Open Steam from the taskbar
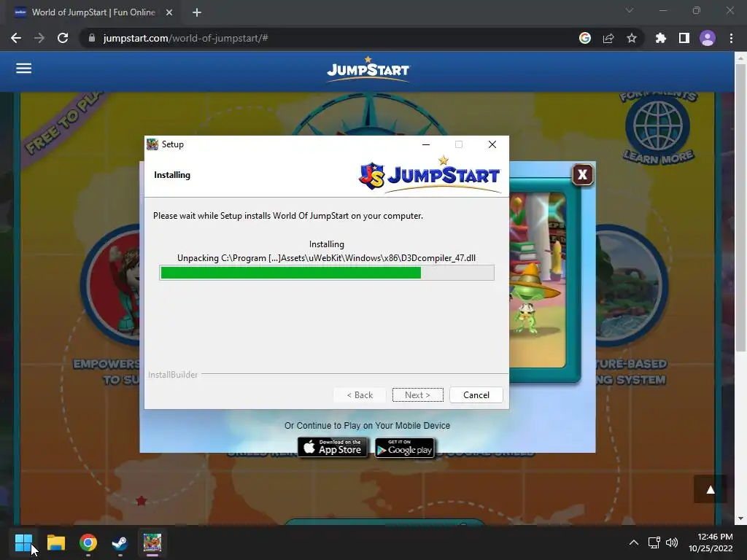747x560 pixels. [120, 542]
